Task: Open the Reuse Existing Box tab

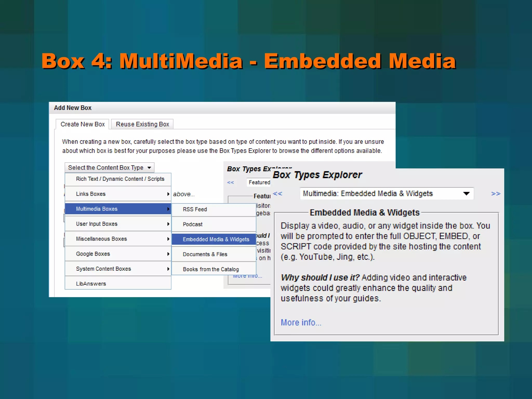Action: click(x=142, y=124)
